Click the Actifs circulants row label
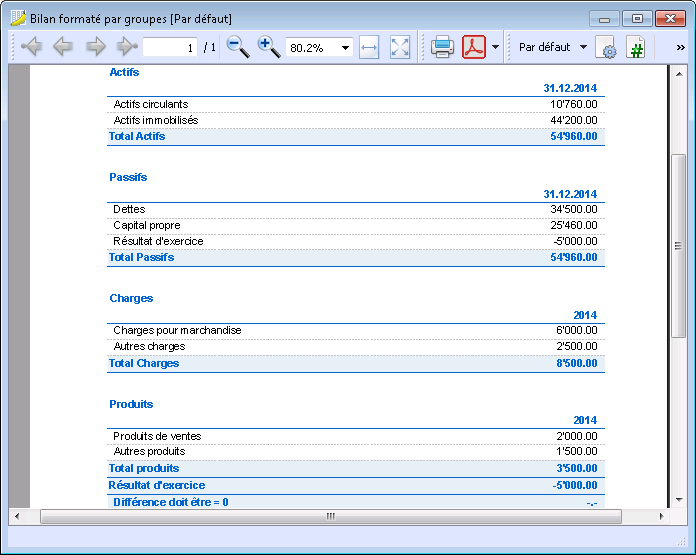The width and height of the screenshot is (696, 555). pos(151,104)
